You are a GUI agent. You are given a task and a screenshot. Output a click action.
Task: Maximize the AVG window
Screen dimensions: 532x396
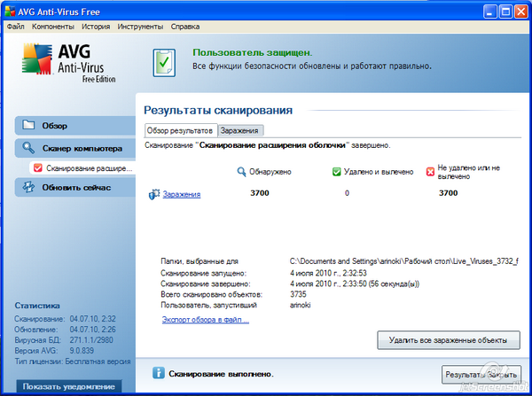tap(505, 12)
